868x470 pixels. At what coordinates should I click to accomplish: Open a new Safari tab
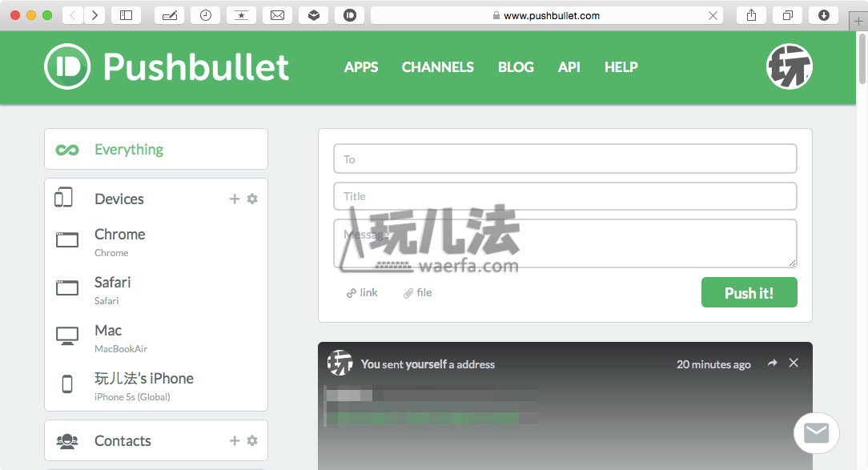[858, 22]
